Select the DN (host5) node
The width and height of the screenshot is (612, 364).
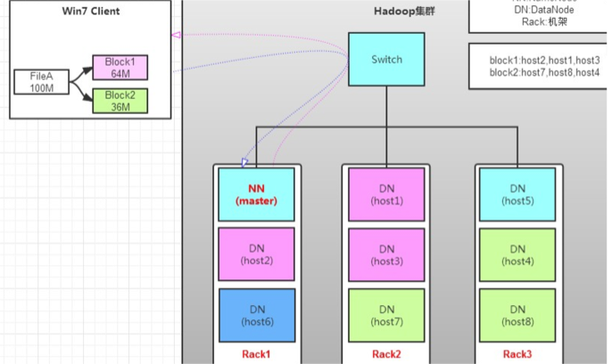(517, 194)
